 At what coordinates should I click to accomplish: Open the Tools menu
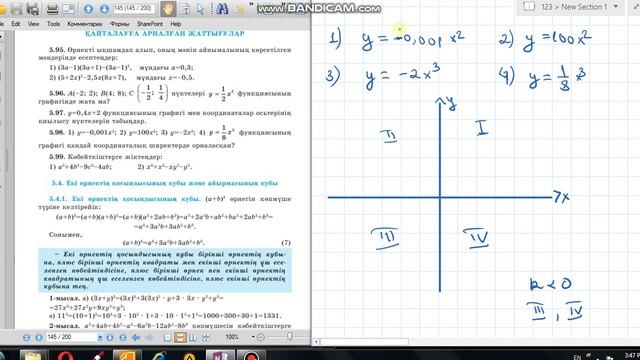(x=53, y=24)
